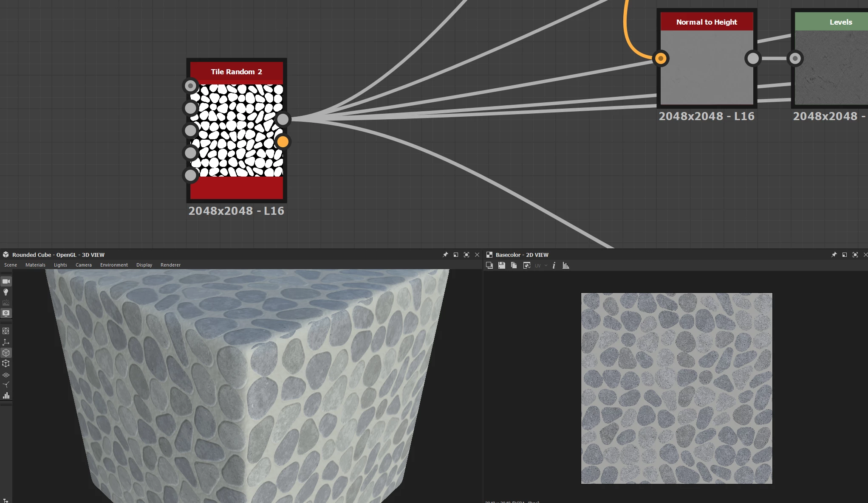
Task: Open the UV dropdown in 2D view
Action: click(x=541, y=266)
